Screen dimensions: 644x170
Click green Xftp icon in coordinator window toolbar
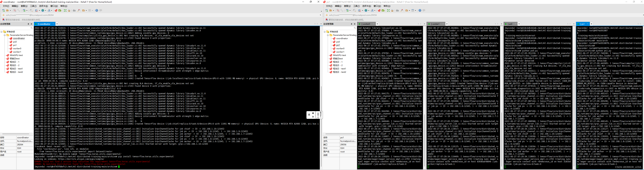coord(60,10)
